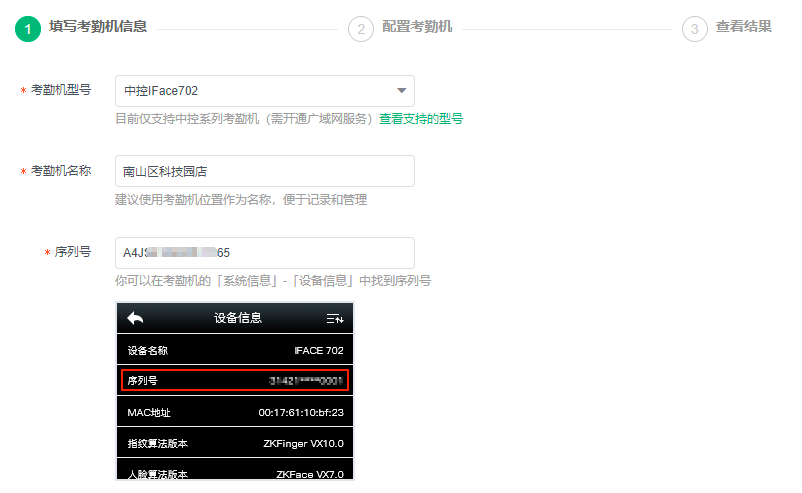
Task: Click hint text 目前仅支持中控系列考勤机
Action: point(245,119)
